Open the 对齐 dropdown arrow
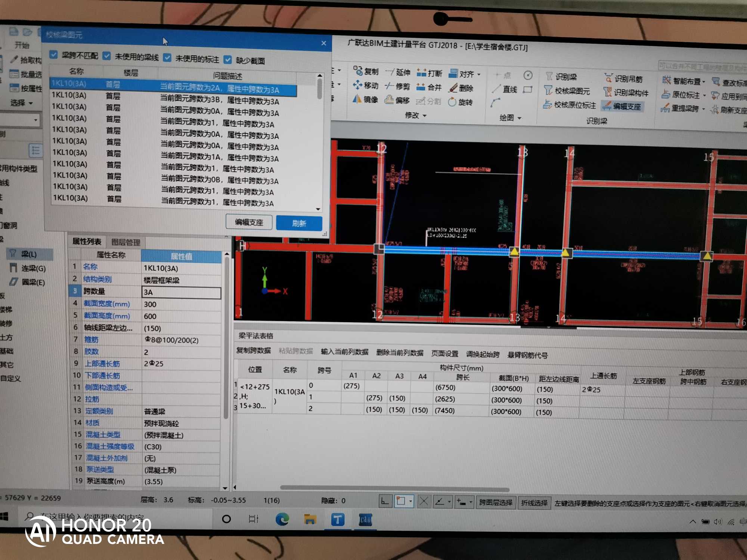The image size is (747, 560). 479,74
